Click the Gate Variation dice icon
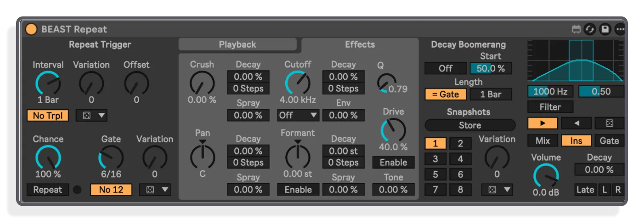The image size is (644, 222). [150, 190]
